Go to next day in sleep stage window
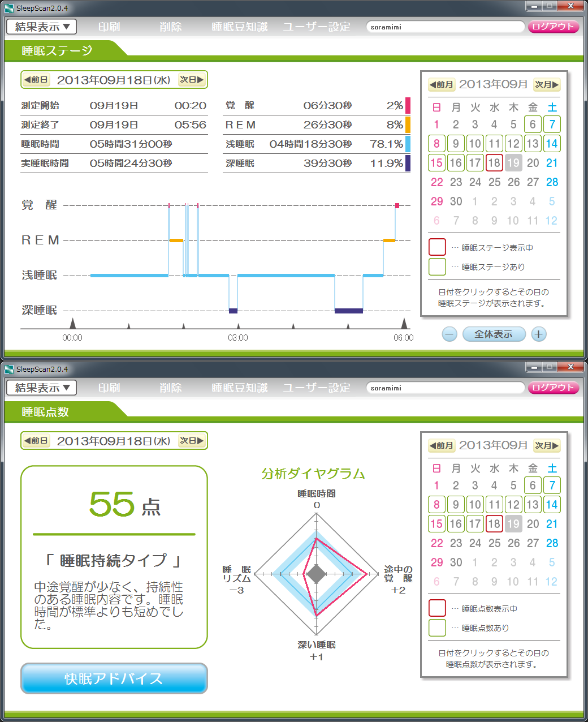Viewport: 588px width, 722px height. (x=192, y=80)
